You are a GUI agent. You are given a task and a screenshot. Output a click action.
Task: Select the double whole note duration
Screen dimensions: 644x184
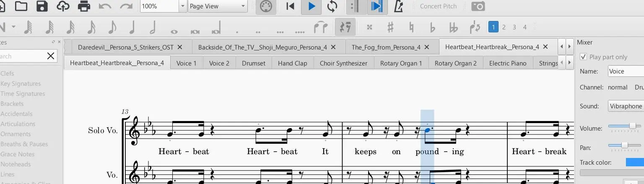[x=195, y=31]
